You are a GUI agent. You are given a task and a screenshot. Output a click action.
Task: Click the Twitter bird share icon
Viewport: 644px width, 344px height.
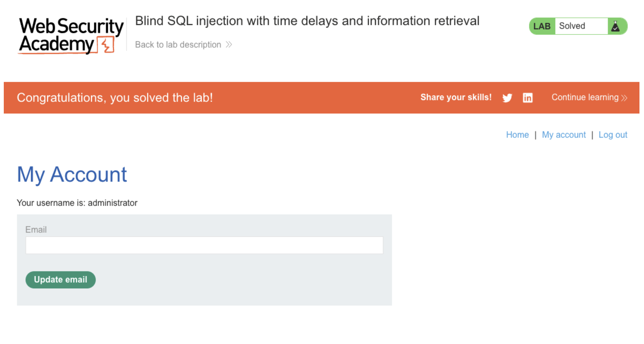507,98
